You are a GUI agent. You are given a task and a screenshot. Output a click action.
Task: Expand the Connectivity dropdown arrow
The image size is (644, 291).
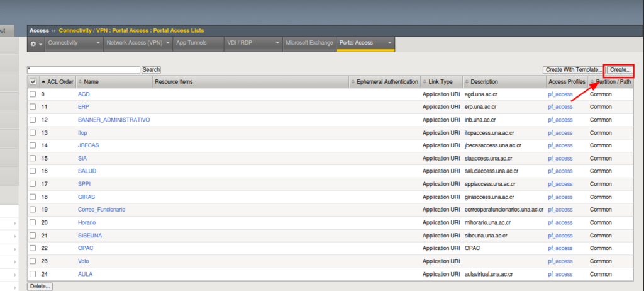[98, 43]
